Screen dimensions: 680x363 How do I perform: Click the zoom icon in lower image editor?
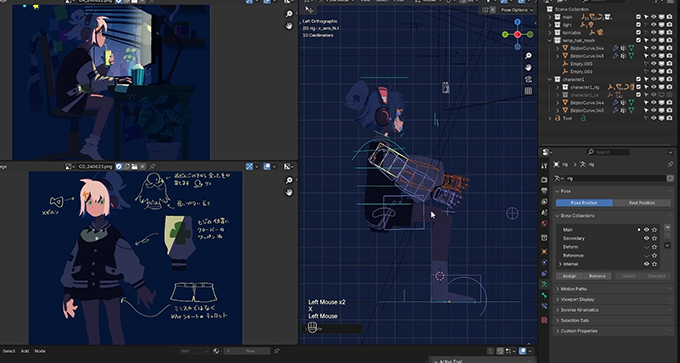[x=289, y=180]
